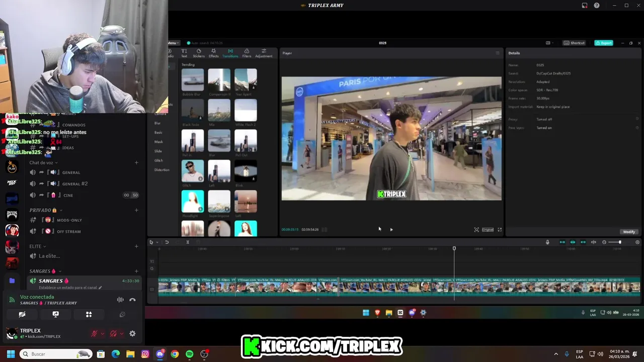Open the Adjustment tab in CapCut

coord(264,53)
